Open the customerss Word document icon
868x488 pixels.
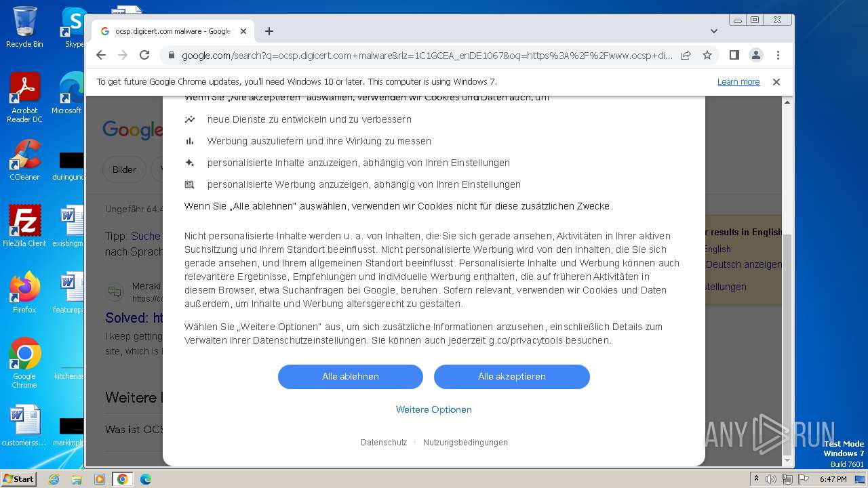(24, 426)
